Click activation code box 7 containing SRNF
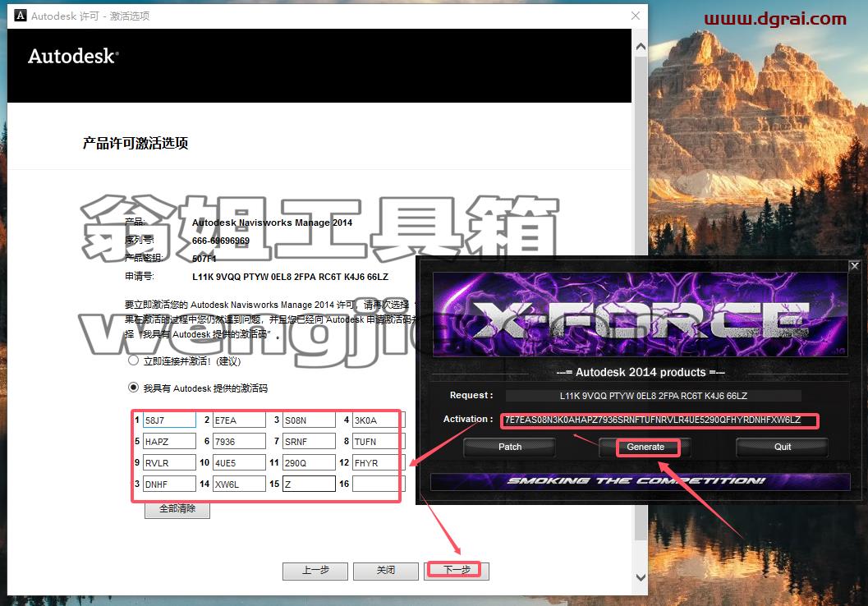868x606 pixels. 309,442
